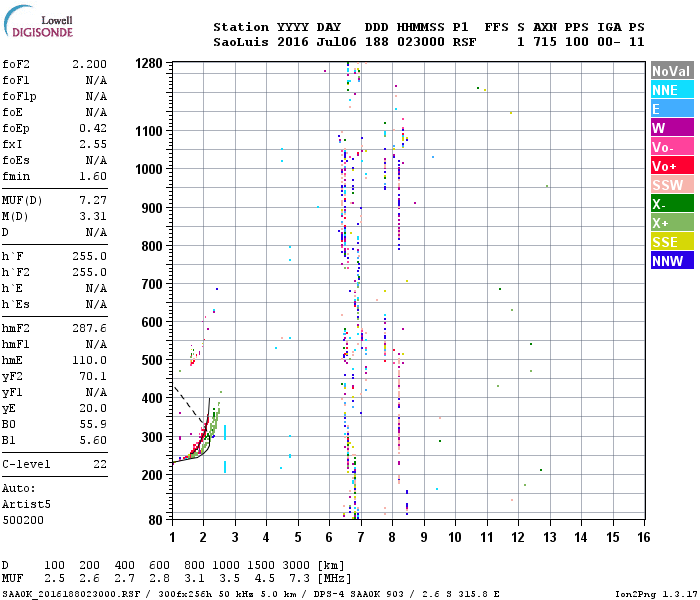Click the Lowell Digisonde logo
Viewport: 700px width, 600px height.
[38, 21]
